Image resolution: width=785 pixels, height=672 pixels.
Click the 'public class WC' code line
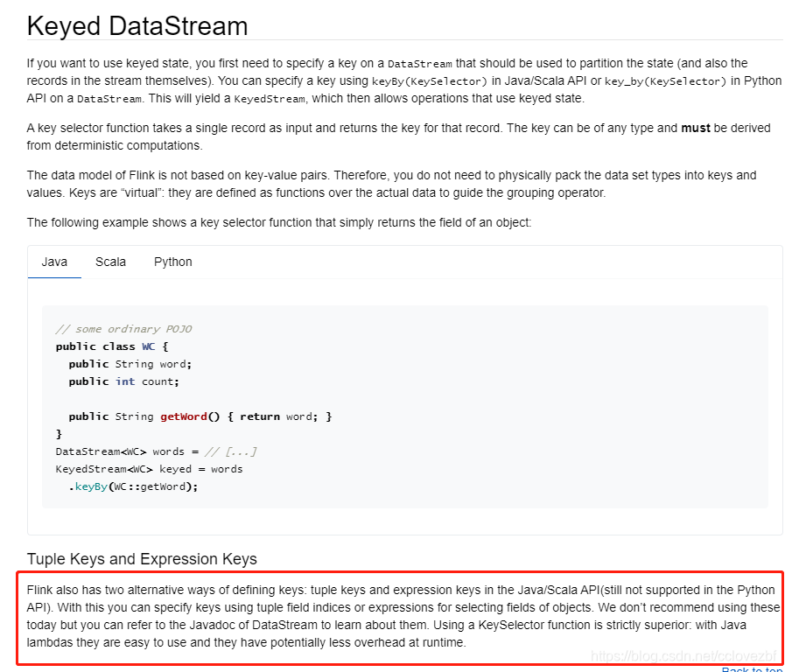coord(112,346)
